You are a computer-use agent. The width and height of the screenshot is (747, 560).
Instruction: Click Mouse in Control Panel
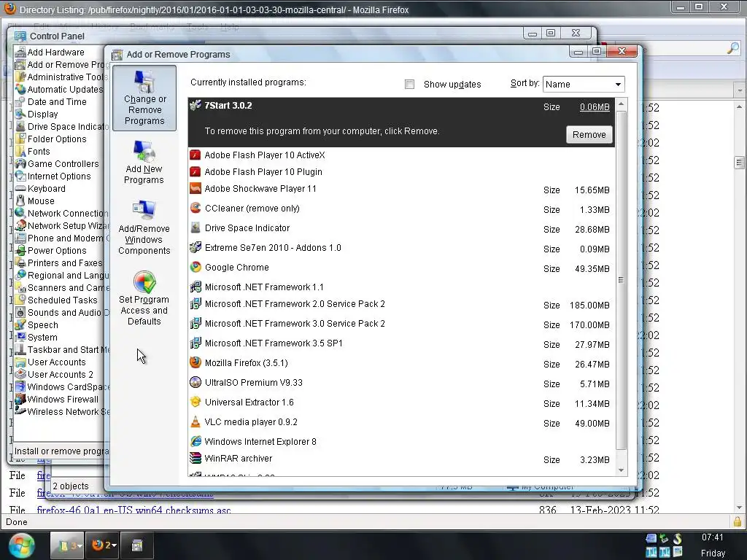tap(35, 201)
